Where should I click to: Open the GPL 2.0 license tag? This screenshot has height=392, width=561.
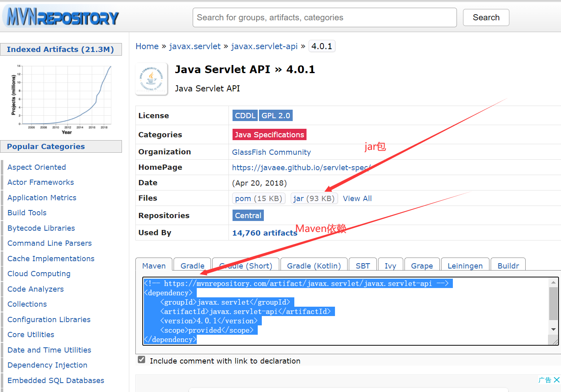coord(276,115)
